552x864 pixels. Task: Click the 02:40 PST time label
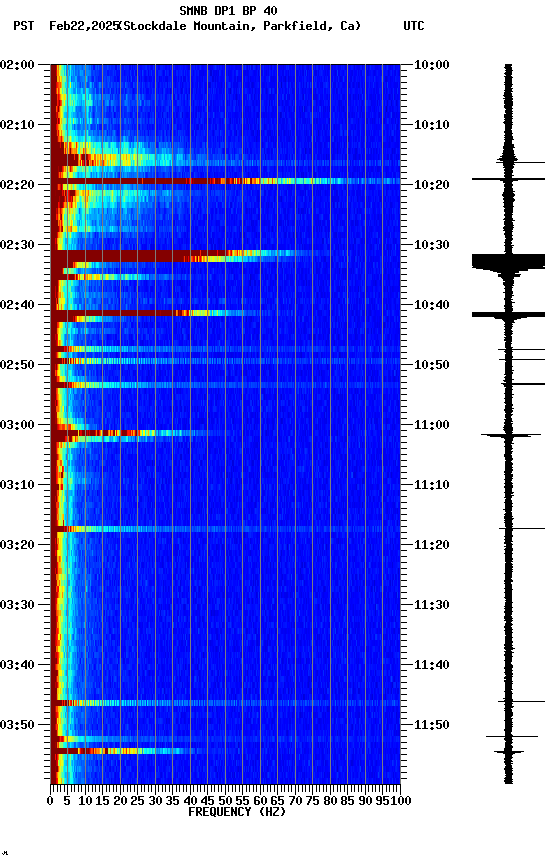(17, 305)
